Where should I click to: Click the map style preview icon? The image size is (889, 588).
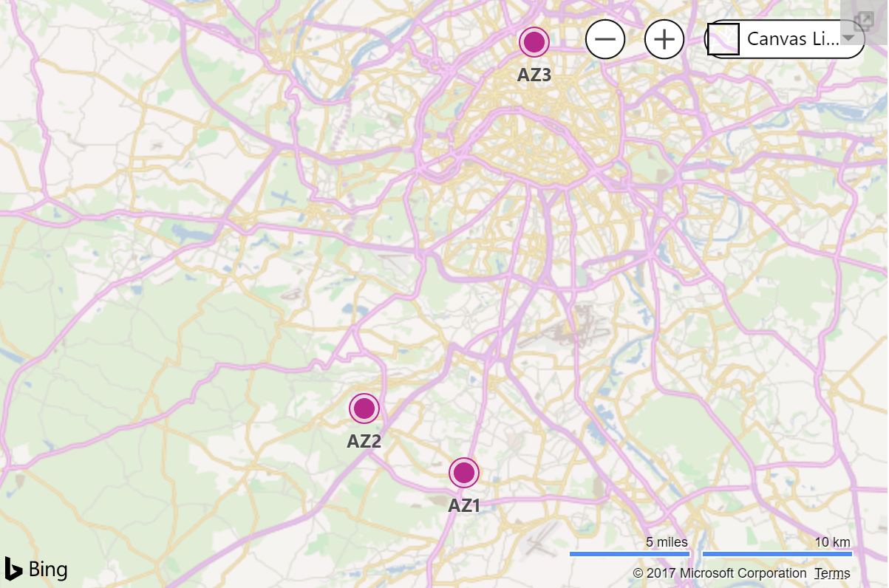click(x=723, y=38)
